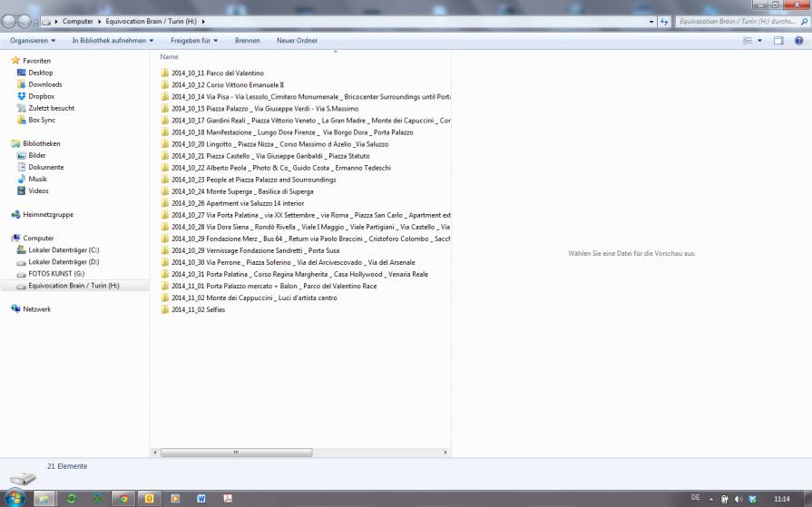The image size is (812, 507).
Task: Select folder 2014_10_20 Lingotto
Action: 275,144
